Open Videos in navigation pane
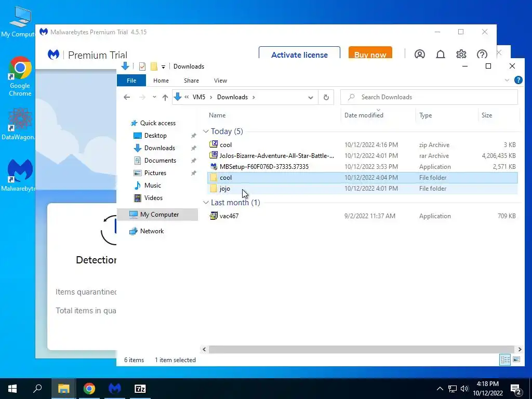The width and height of the screenshot is (532, 399). tap(153, 197)
